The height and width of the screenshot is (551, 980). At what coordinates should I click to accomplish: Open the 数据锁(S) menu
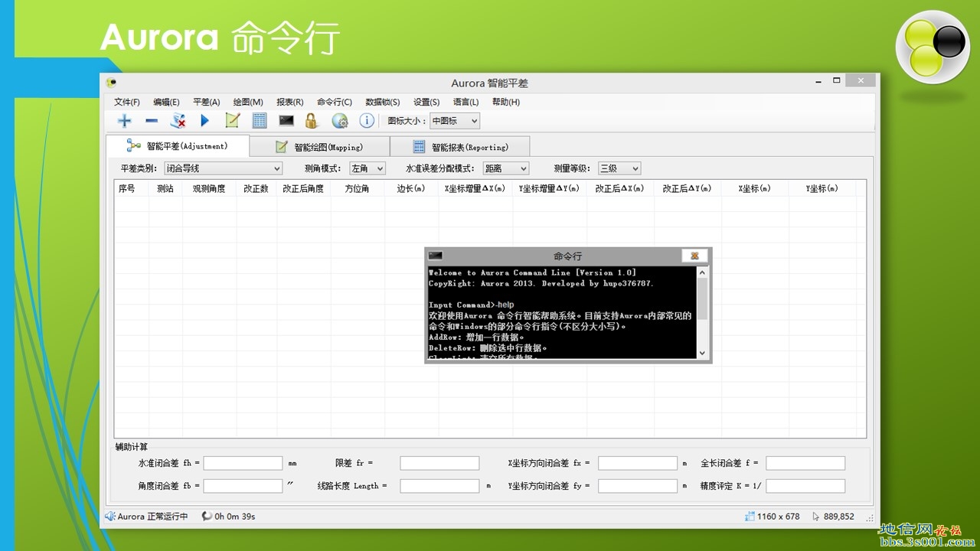(383, 102)
